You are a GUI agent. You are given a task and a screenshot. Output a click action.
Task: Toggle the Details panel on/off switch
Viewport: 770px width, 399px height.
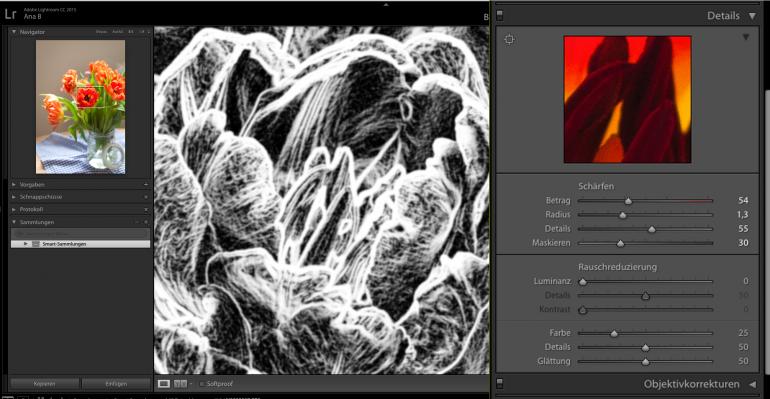500,15
